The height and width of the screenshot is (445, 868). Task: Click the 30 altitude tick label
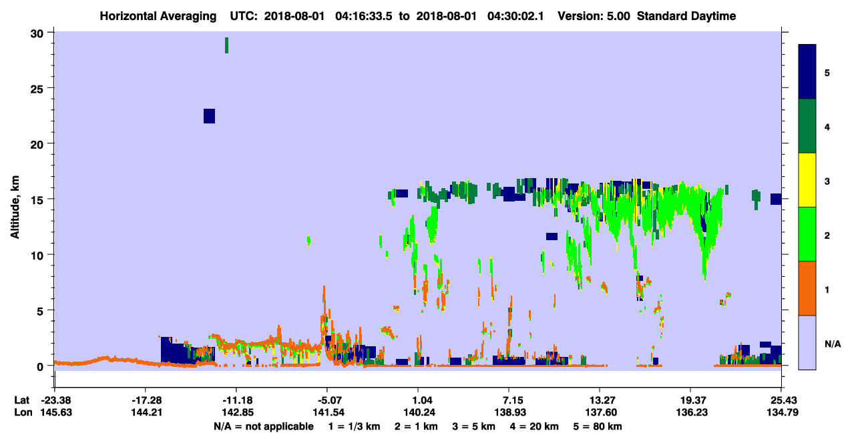[37, 33]
